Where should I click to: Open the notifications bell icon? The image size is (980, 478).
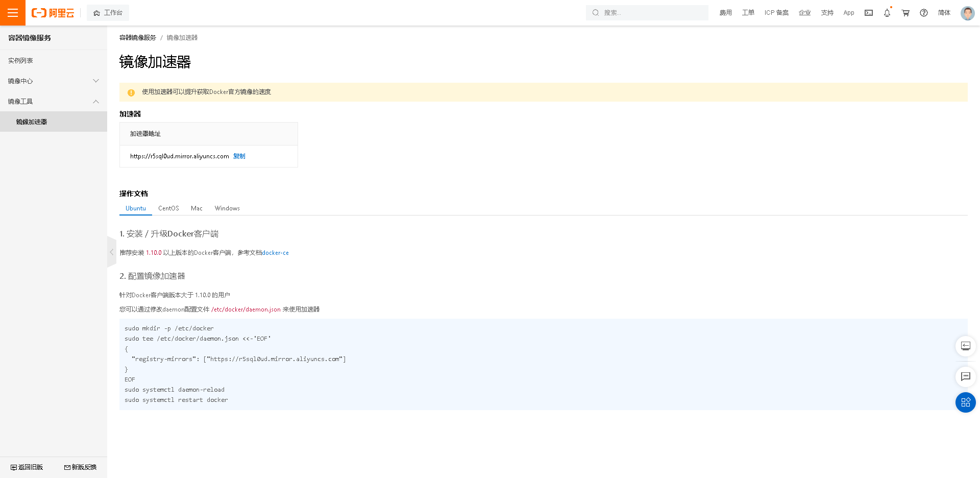click(887, 13)
